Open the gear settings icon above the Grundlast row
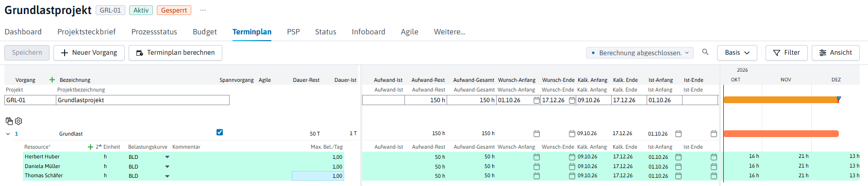Screen dimensions: 868x186 tap(18, 121)
